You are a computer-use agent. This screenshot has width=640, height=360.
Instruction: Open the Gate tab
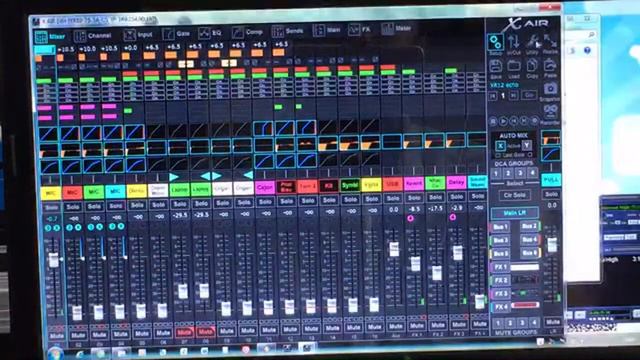coord(176,33)
